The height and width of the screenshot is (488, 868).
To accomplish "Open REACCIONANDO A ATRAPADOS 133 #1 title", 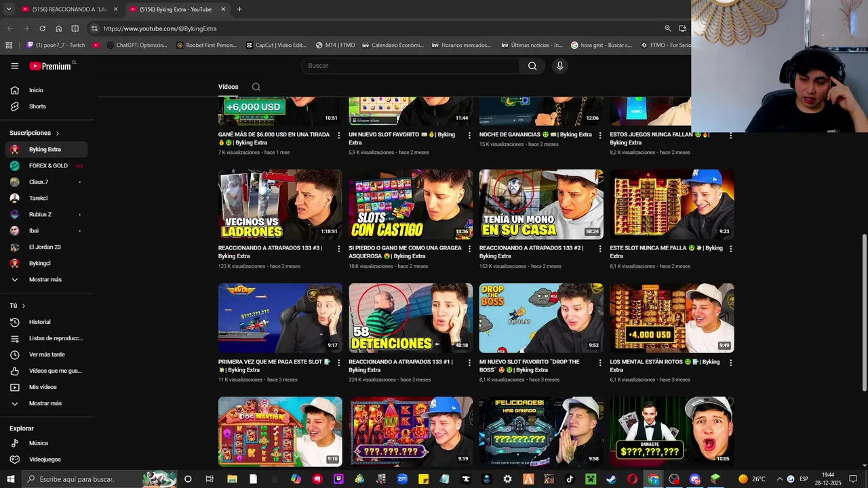I will (x=400, y=366).
